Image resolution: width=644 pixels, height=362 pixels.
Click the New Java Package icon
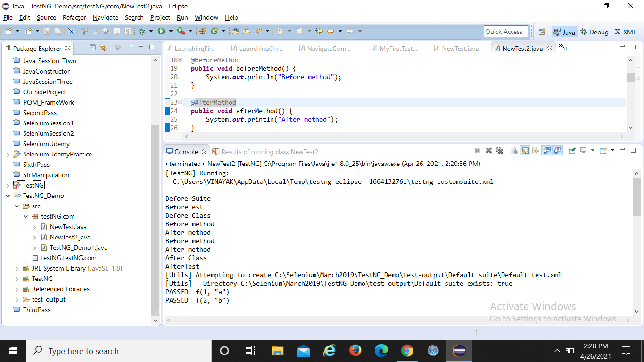(x=203, y=31)
